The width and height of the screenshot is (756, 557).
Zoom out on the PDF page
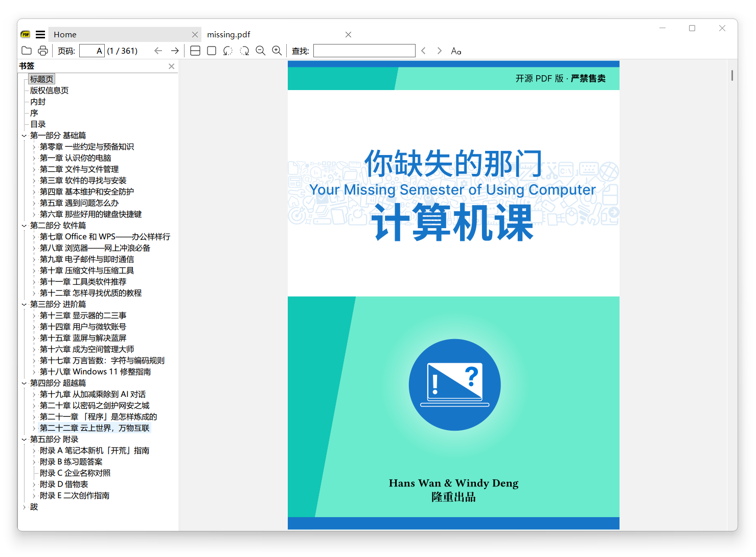261,50
